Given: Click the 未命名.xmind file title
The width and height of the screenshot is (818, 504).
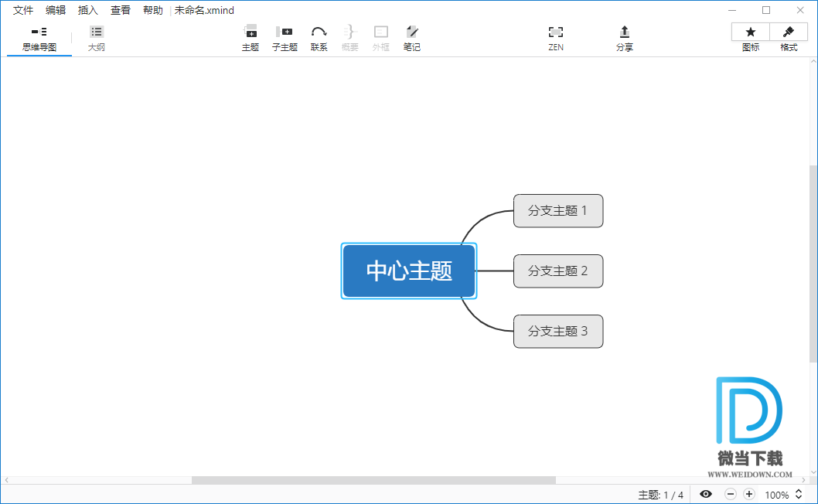Looking at the screenshot, I should click(204, 10).
